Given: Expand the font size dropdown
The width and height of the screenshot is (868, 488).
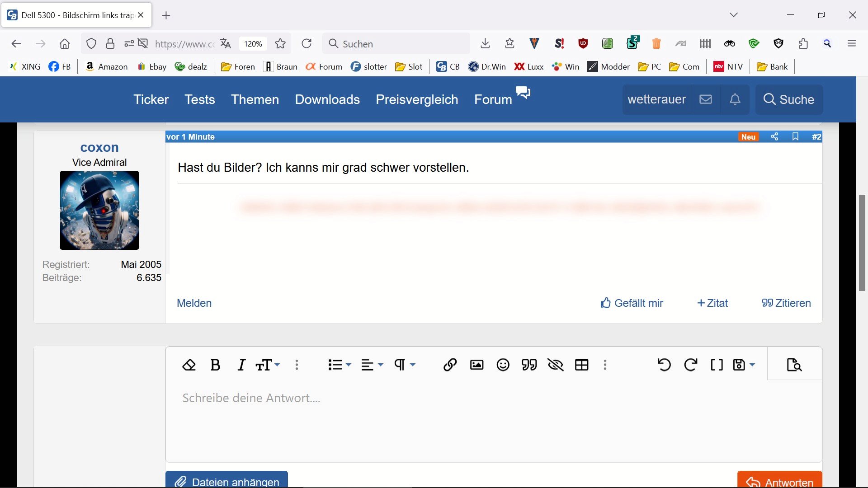Looking at the screenshot, I should click(x=268, y=365).
